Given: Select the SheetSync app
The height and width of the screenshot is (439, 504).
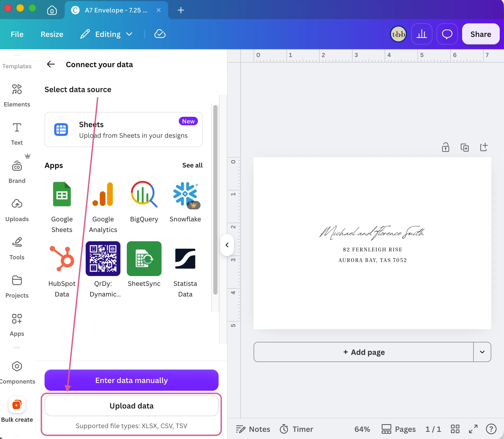Looking at the screenshot, I should click(144, 264).
